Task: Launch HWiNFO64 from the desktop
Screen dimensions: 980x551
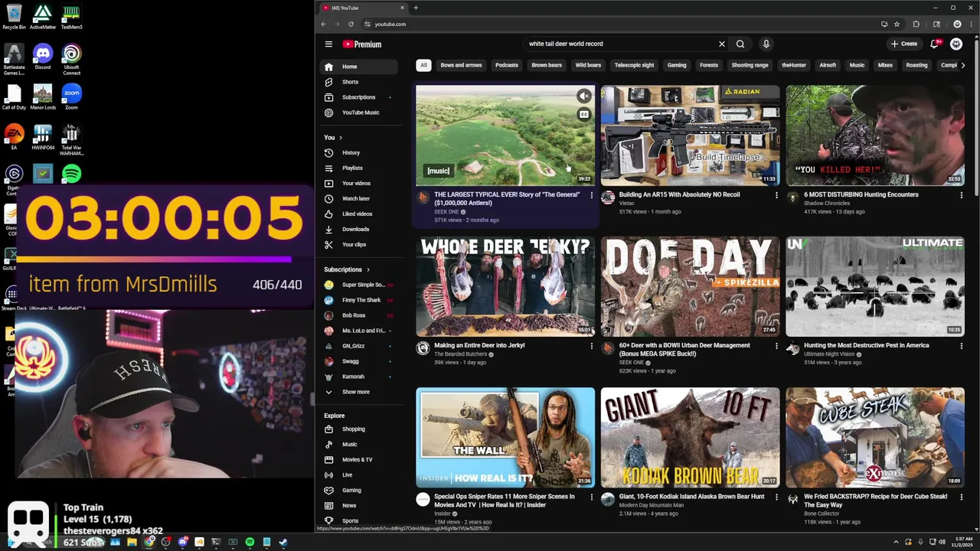Action: coord(42,137)
